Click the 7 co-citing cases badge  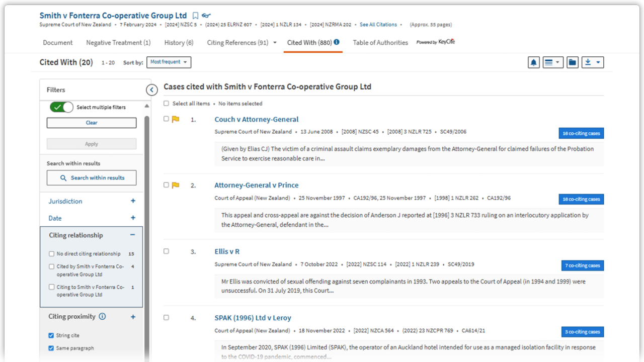(x=583, y=265)
